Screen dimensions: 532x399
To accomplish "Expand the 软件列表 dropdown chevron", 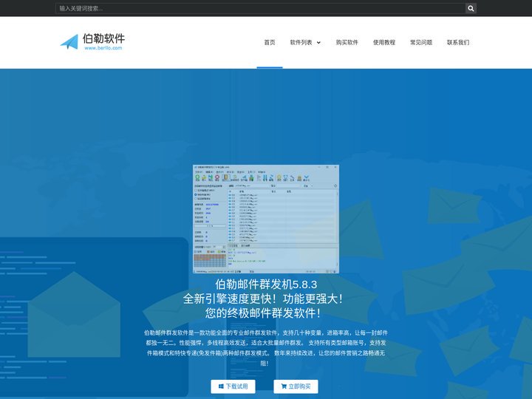I will [318, 43].
